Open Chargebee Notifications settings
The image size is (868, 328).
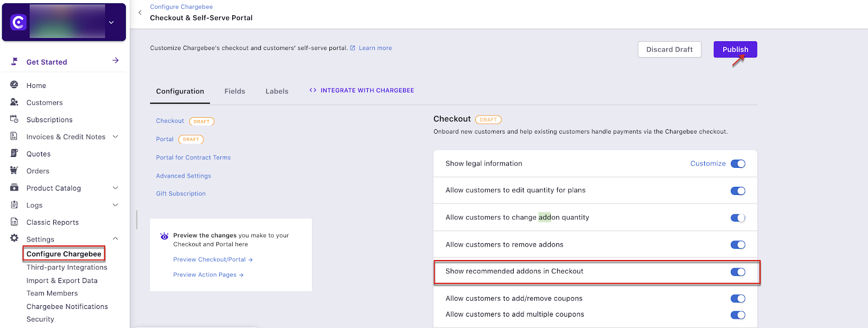tap(67, 307)
